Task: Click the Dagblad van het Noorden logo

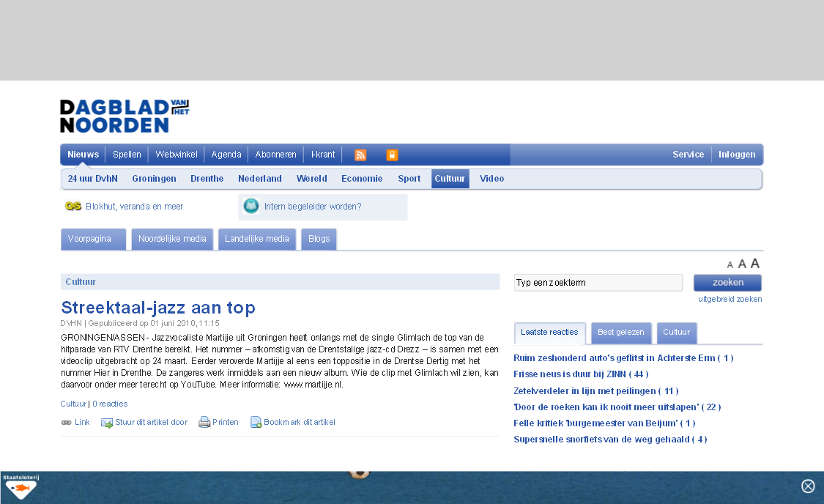Action: click(125, 116)
